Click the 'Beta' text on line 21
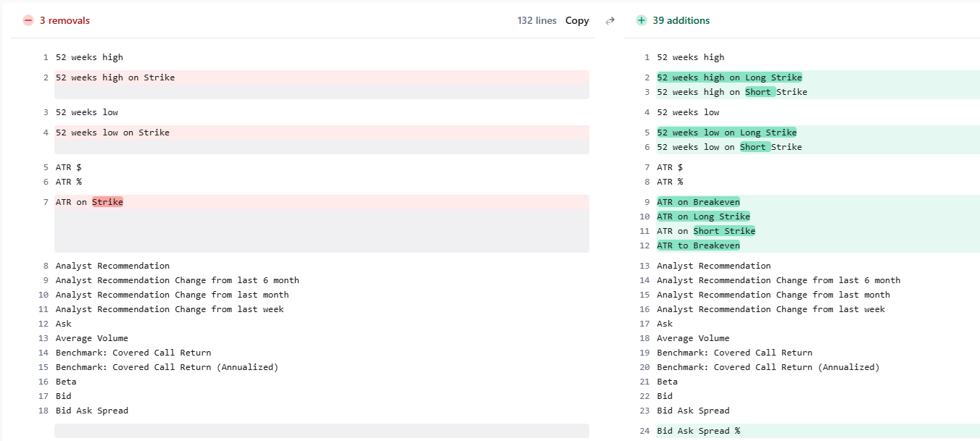Image resolution: width=980 pixels, height=441 pixels. point(668,382)
